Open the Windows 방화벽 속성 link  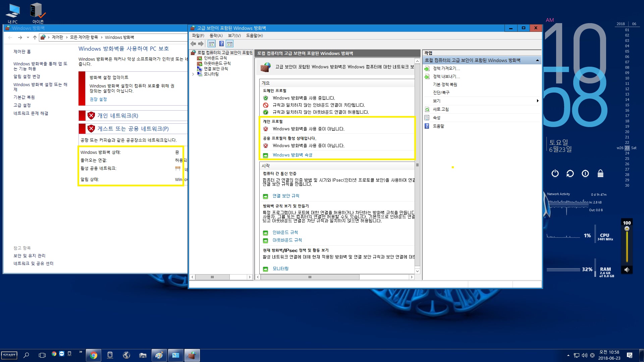click(x=292, y=155)
